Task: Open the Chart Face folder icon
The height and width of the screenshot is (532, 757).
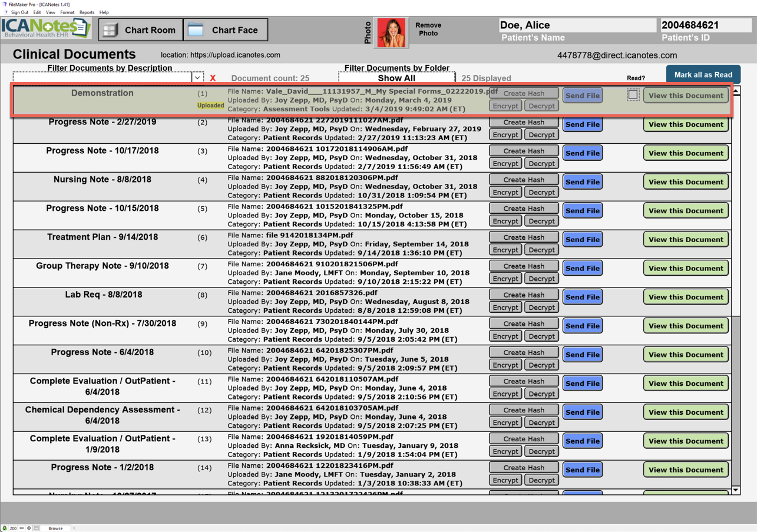Action: (x=196, y=30)
